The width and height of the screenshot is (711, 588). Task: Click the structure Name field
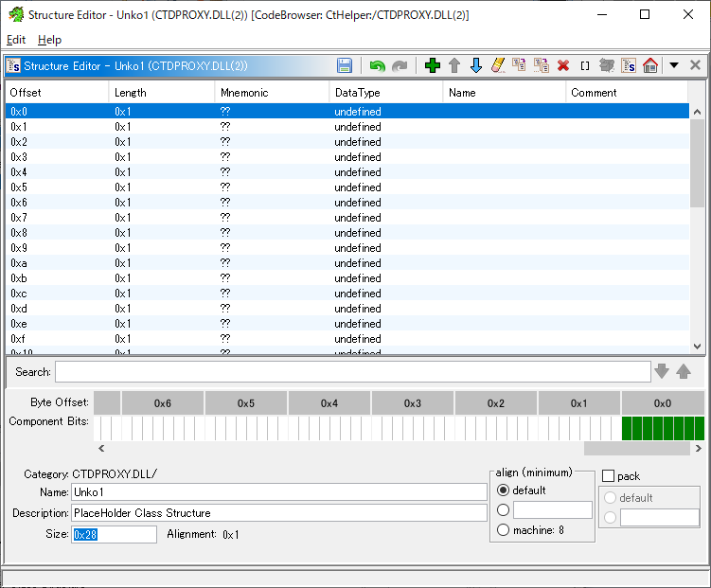click(x=279, y=491)
